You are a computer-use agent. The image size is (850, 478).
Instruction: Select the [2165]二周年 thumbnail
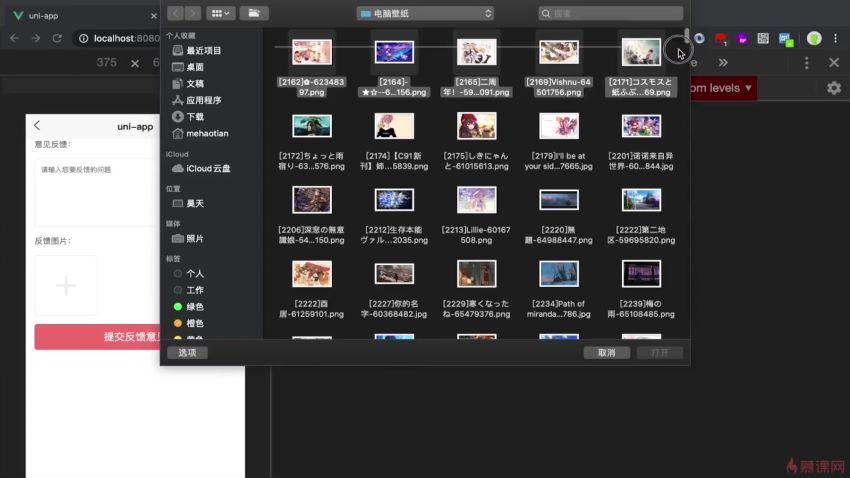(476, 52)
